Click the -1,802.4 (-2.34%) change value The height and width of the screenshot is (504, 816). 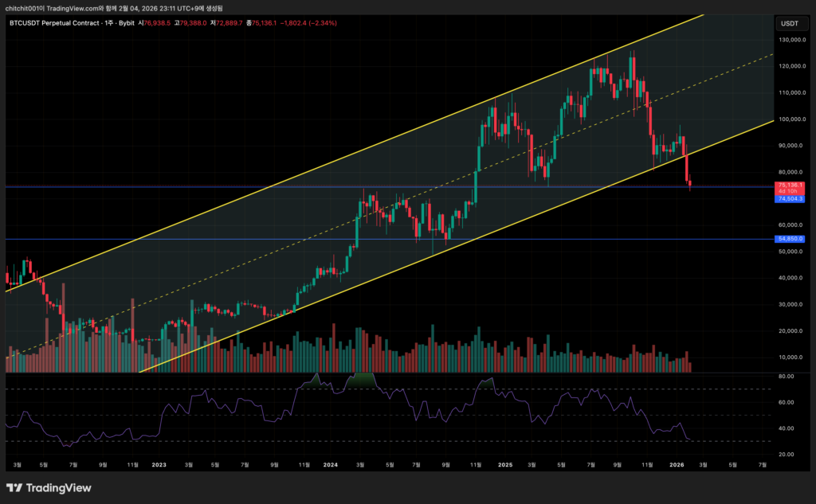tap(308, 23)
